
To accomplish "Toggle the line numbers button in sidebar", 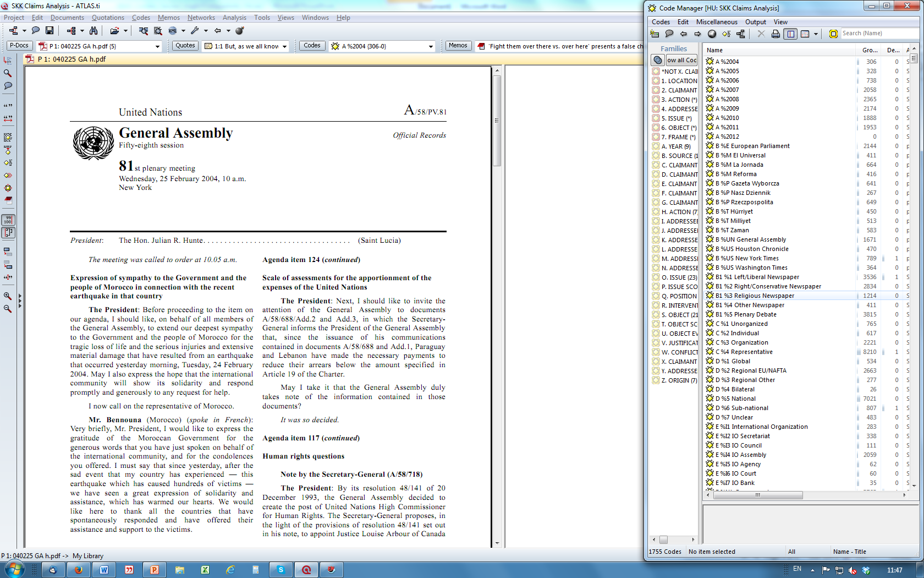I will (8, 220).
